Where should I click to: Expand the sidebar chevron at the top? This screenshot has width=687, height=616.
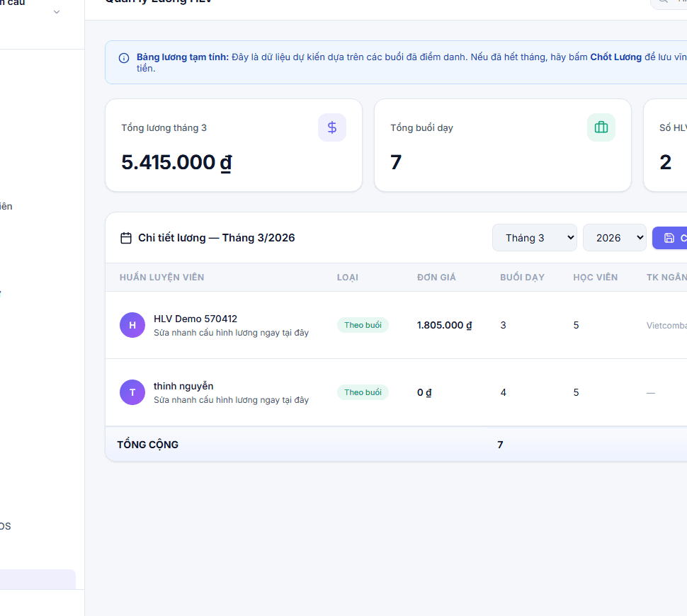click(57, 12)
